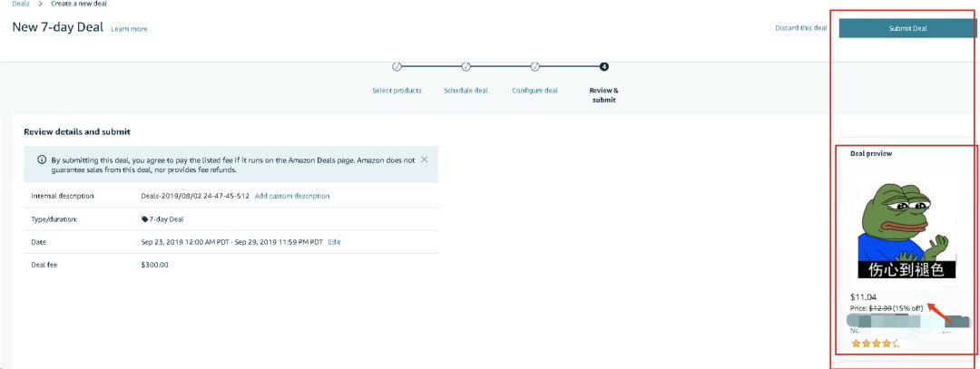Click the Sep 23, 2019 date range text
The height and width of the screenshot is (369, 980).
click(232, 242)
